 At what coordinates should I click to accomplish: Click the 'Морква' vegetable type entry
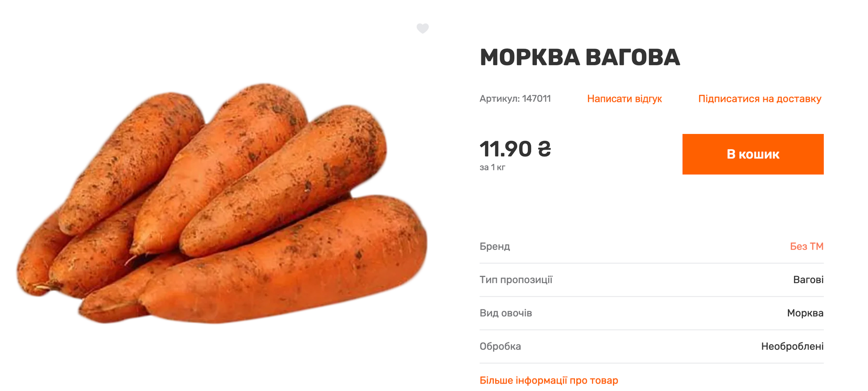point(806,313)
